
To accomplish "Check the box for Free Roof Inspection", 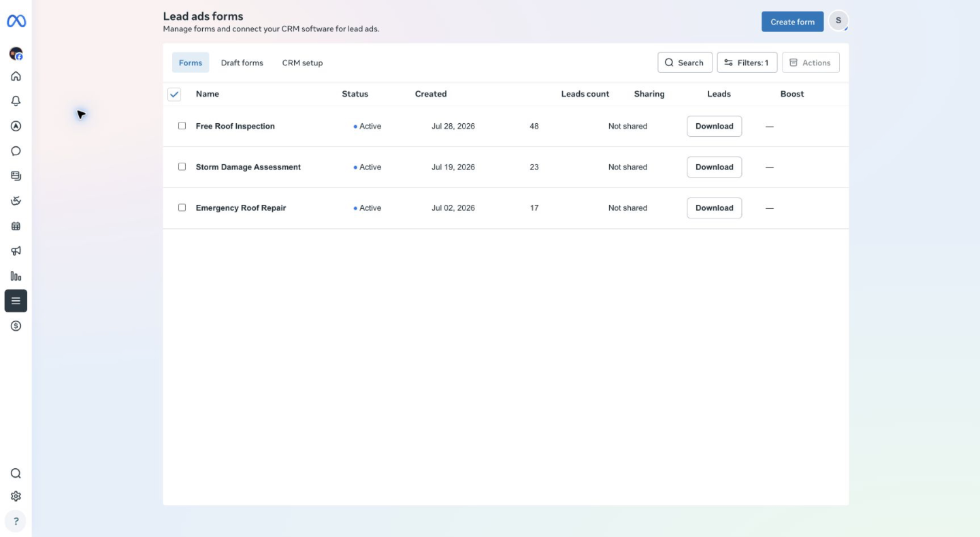I will point(182,126).
